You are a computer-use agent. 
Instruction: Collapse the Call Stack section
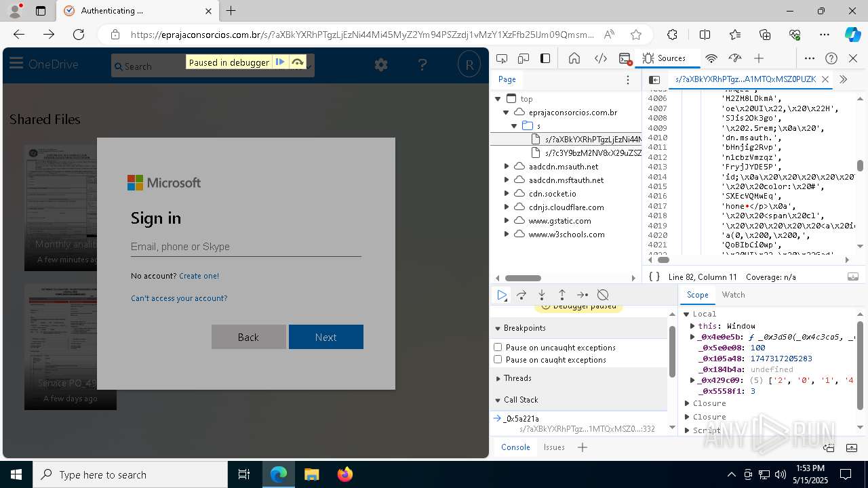[497, 400]
